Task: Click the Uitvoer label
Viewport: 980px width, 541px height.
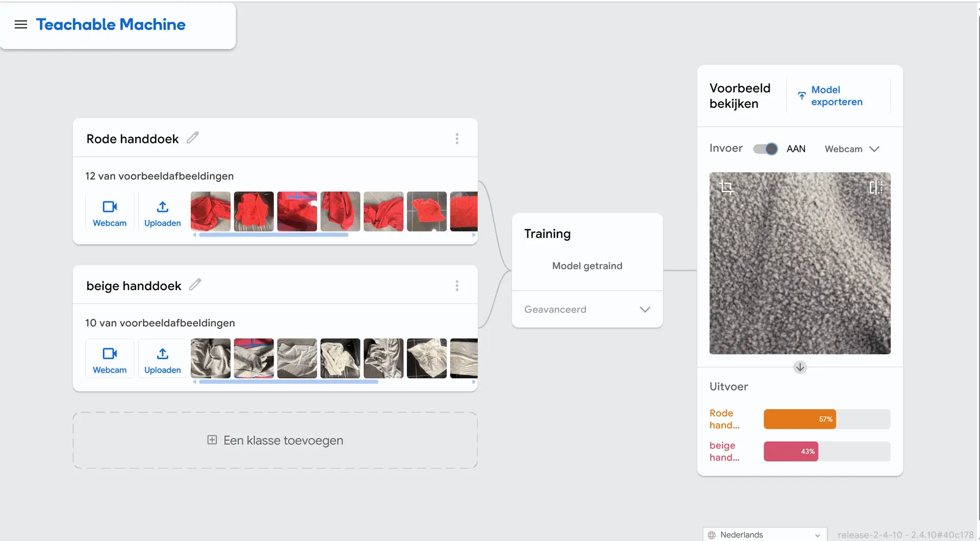Action: (728, 387)
